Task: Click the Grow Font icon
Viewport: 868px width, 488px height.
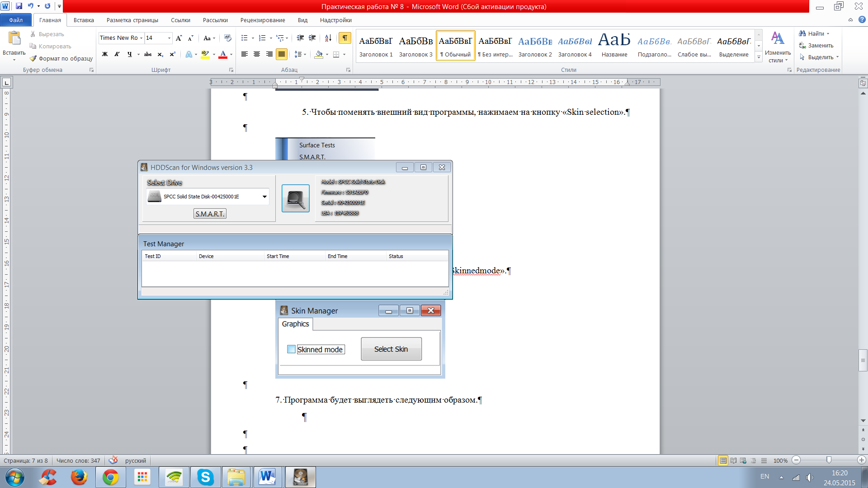Action: tap(179, 38)
